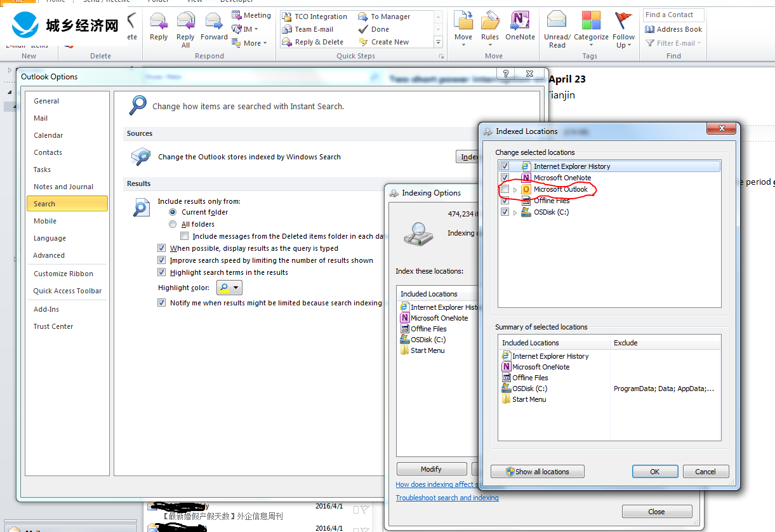The height and width of the screenshot is (532, 775).
Task: Expand the Microsoft Outlook tree node
Action: tap(515, 189)
